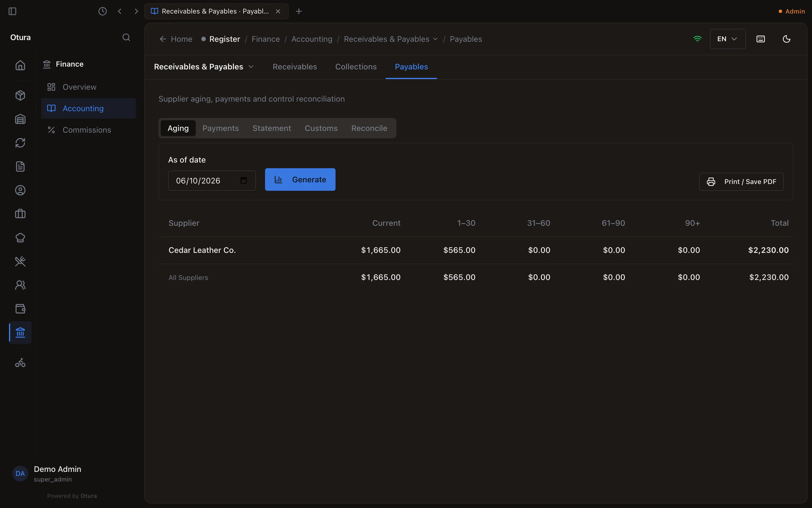Go forward with the right arrow
This screenshot has height=508, width=812.
pyautogui.click(x=136, y=11)
